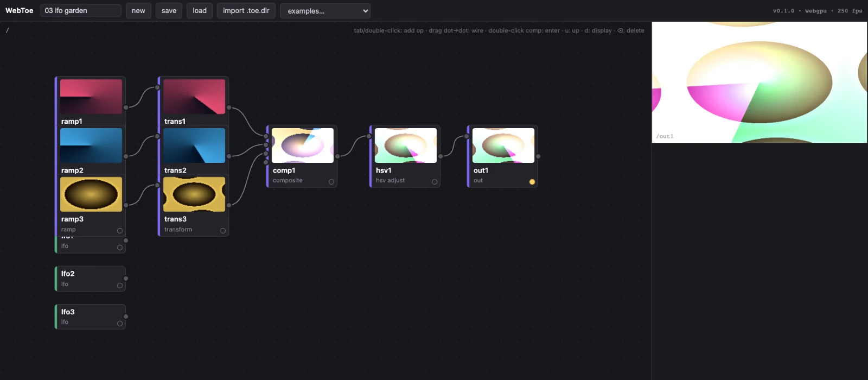868x380 pixels.
Task: Click the ramp3 output port dot
Action: pos(126,205)
